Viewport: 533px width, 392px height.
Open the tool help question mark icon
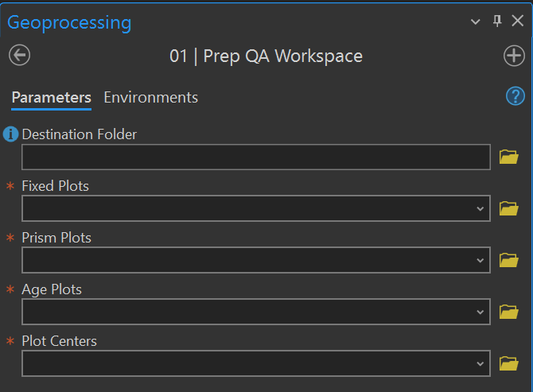click(x=515, y=97)
